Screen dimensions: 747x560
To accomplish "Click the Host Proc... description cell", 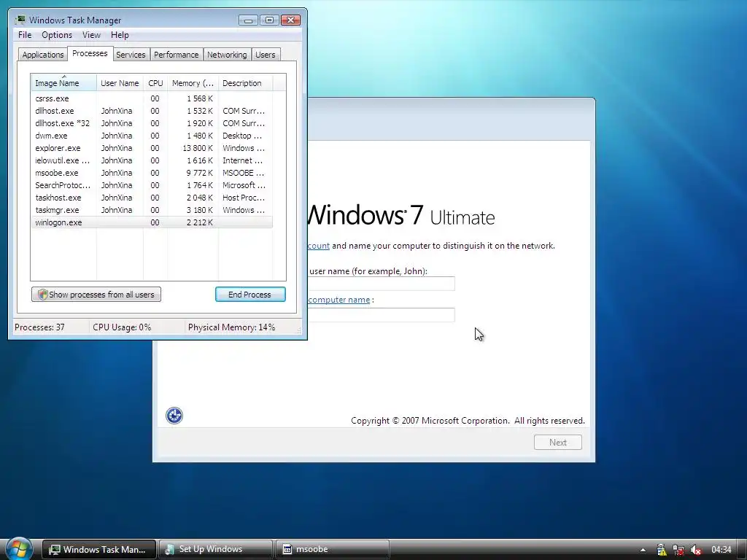I will tap(244, 198).
